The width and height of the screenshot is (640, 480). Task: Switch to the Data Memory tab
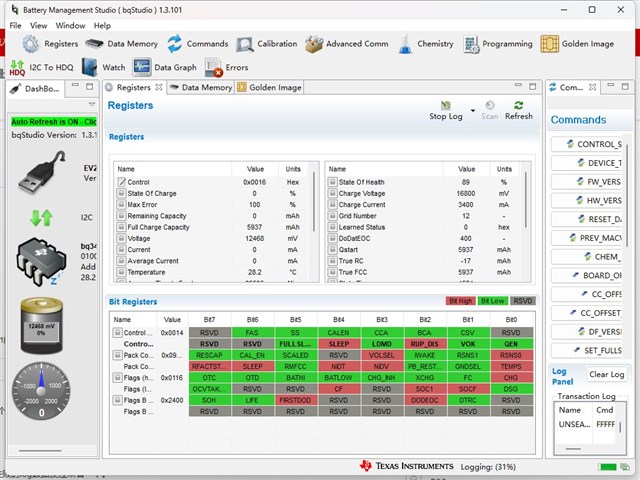pos(201,87)
